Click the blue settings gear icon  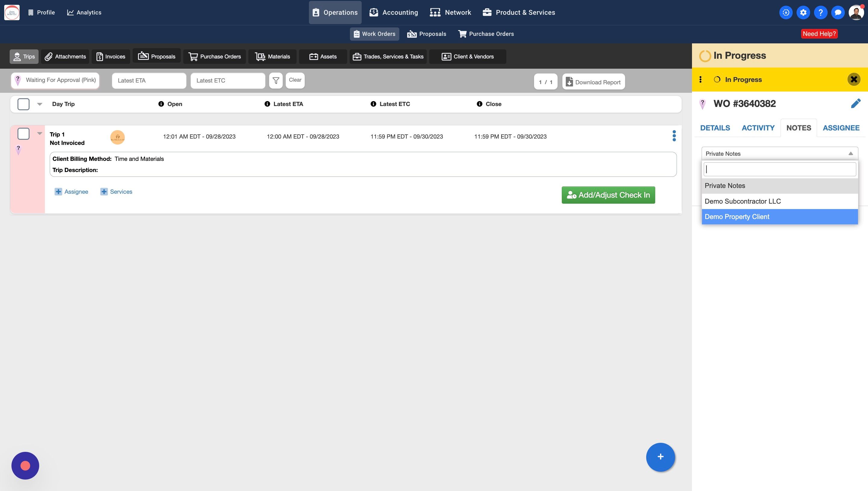(803, 12)
